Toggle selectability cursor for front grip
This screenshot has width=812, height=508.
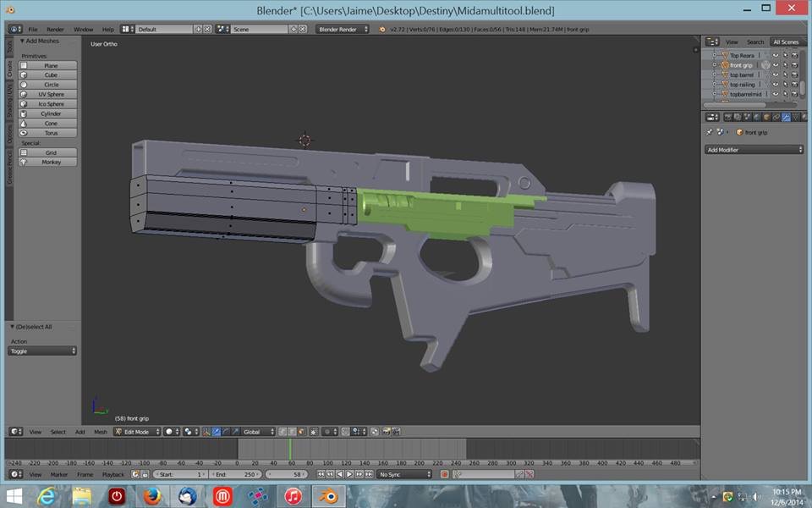coord(785,65)
